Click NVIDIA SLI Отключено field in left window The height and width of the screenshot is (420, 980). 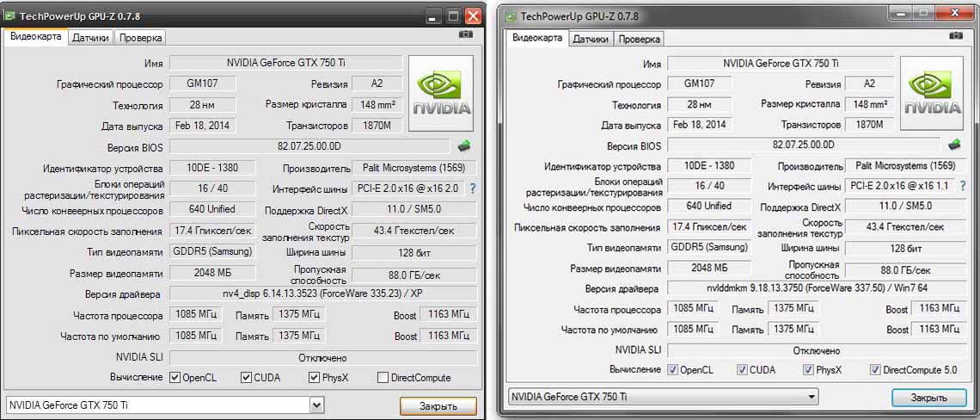tap(323, 358)
